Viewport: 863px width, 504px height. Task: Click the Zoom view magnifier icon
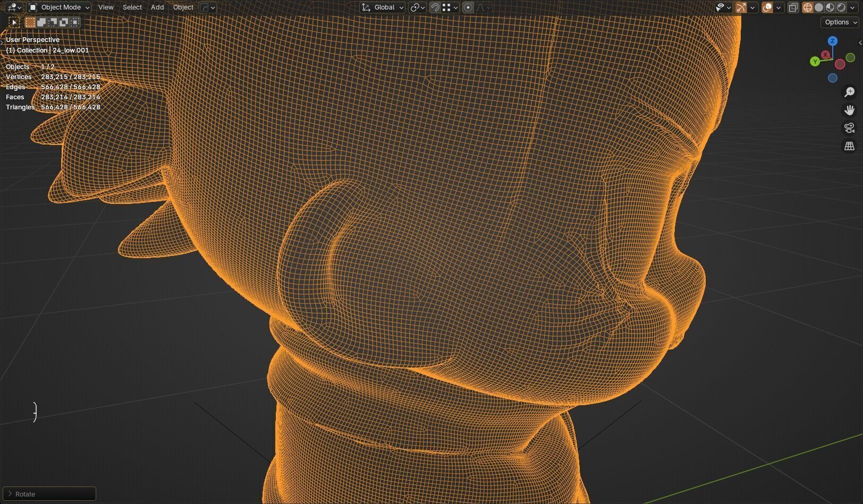click(849, 92)
